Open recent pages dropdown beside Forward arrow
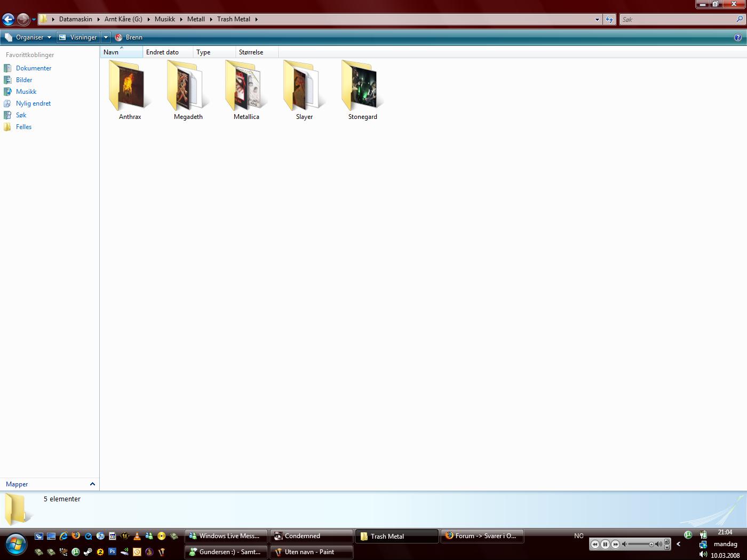This screenshot has height=560, width=747. pos(34,20)
